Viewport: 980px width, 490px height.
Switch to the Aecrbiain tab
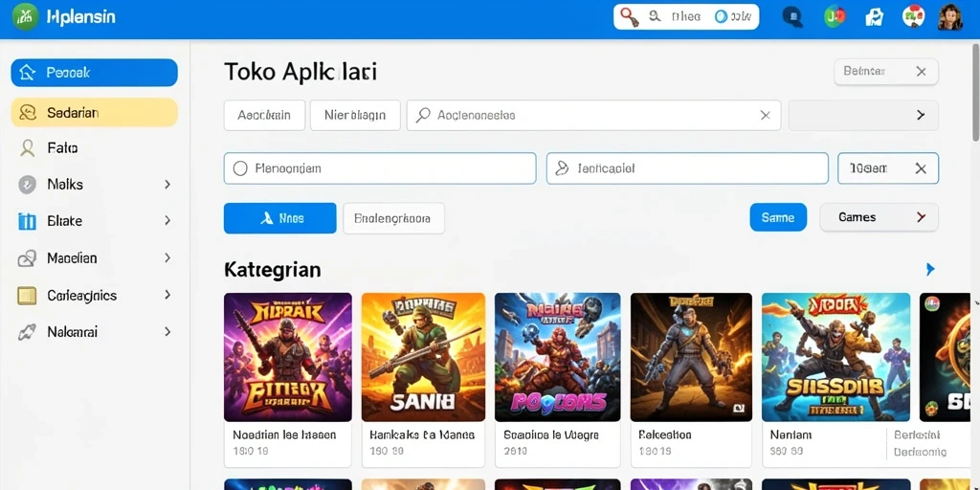pos(264,115)
